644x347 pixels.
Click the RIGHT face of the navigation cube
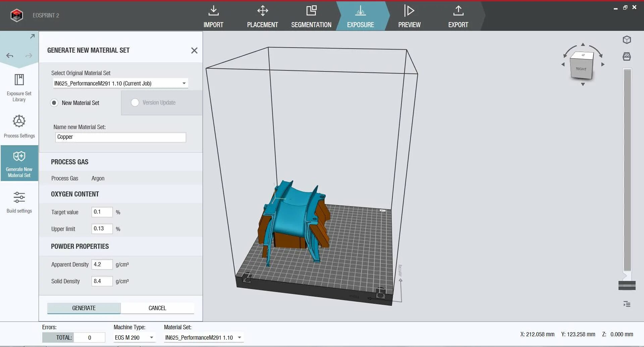582,69
